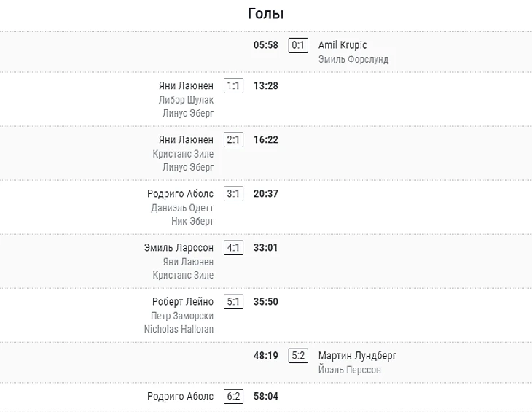
Task: Open Яни Лаюнен at 13:28 goal
Action: 186,85
